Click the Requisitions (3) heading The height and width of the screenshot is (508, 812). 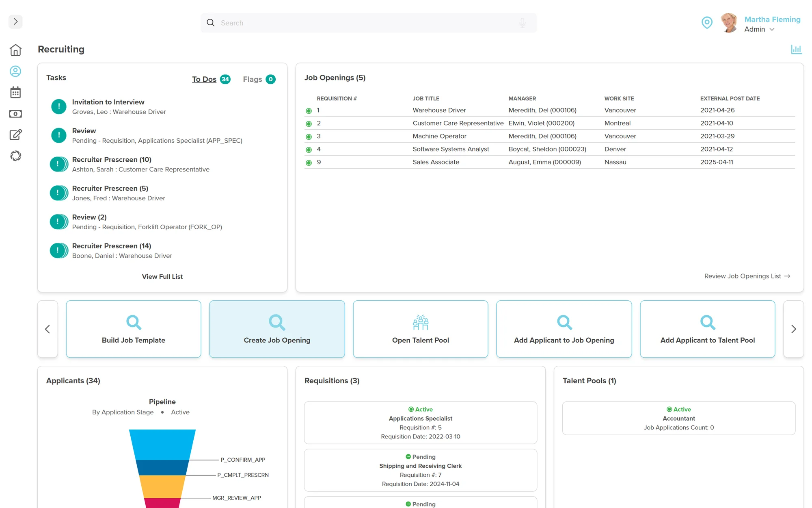click(x=332, y=381)
